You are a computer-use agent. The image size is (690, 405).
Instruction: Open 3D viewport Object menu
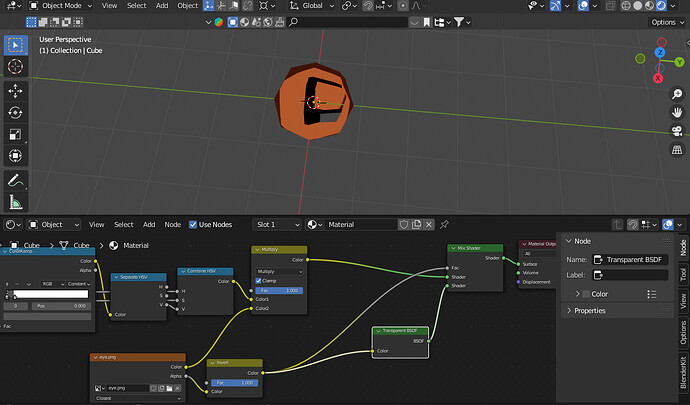[187, 6]
